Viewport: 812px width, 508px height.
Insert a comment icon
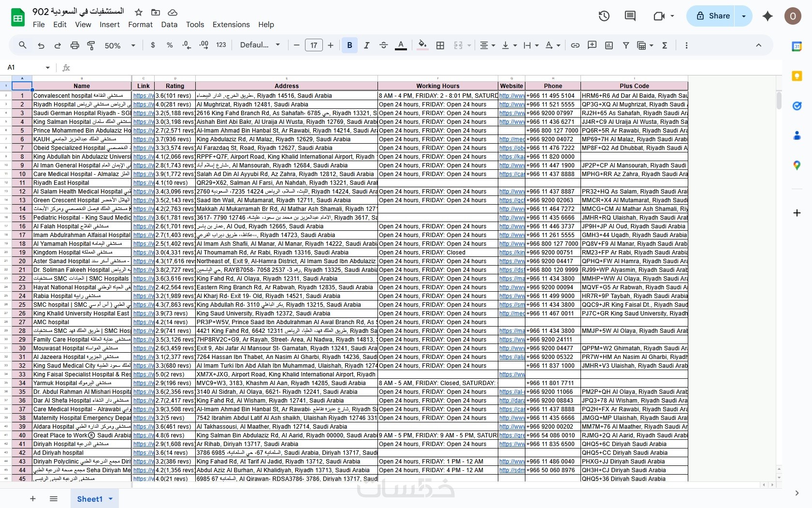[592, 45]
